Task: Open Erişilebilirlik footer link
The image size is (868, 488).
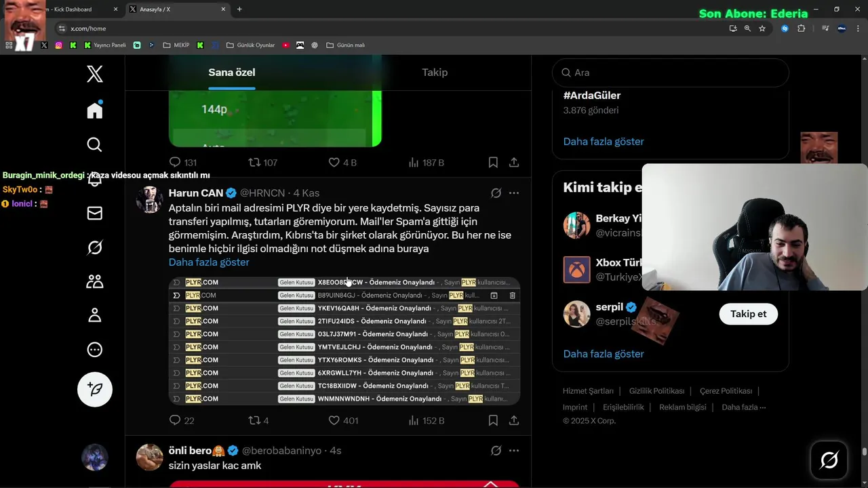Action: (x=623, y=407)
